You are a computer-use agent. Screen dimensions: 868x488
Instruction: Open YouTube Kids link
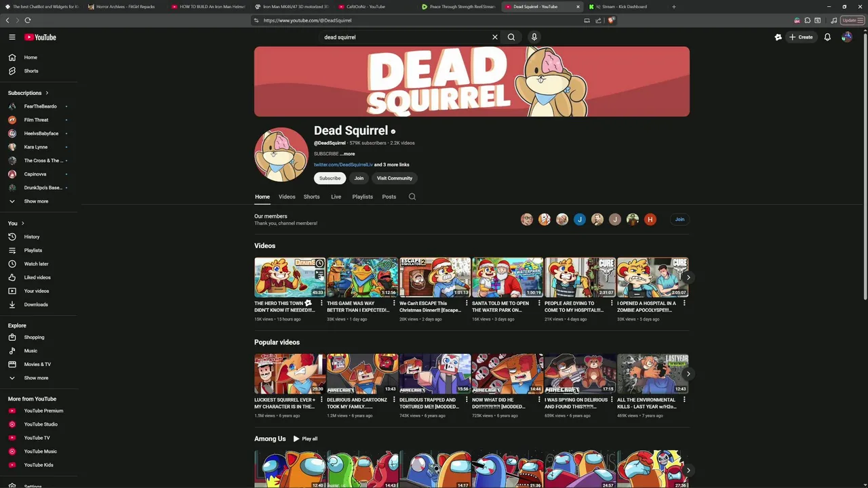click(39, 465)
